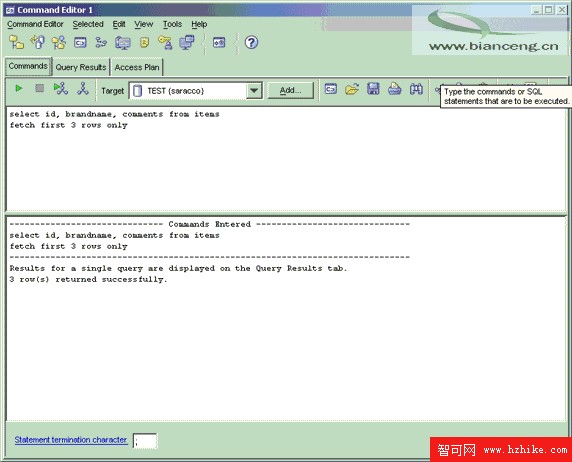Select 'select id, brandname' line in output pane
Screen dimensions: 572x462
click(115, 235)
